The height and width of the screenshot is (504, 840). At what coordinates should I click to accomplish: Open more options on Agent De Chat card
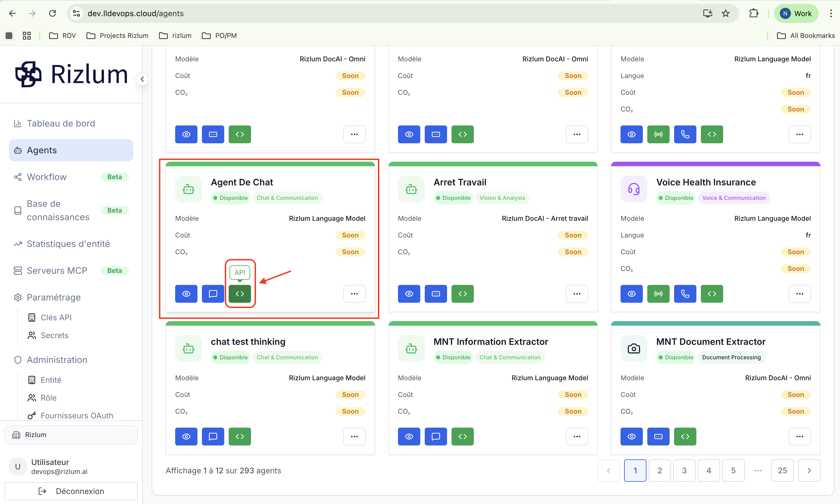click(x=354, y=294)
